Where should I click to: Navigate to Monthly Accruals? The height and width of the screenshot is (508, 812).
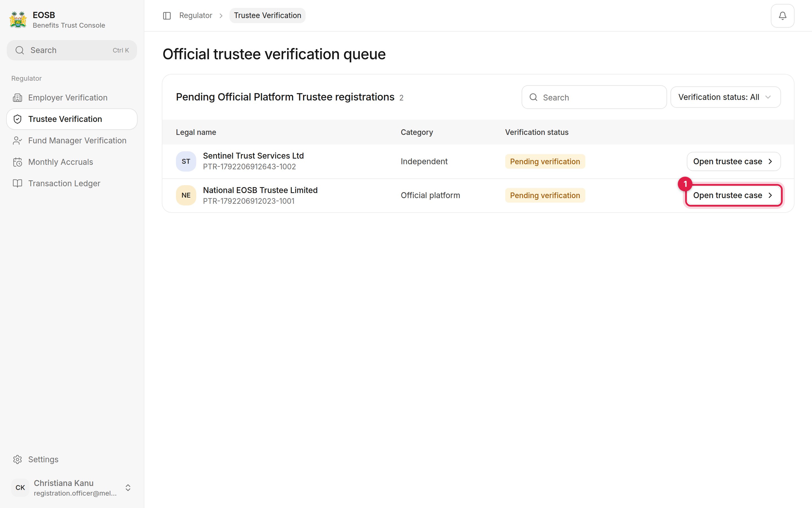[72, 162]
